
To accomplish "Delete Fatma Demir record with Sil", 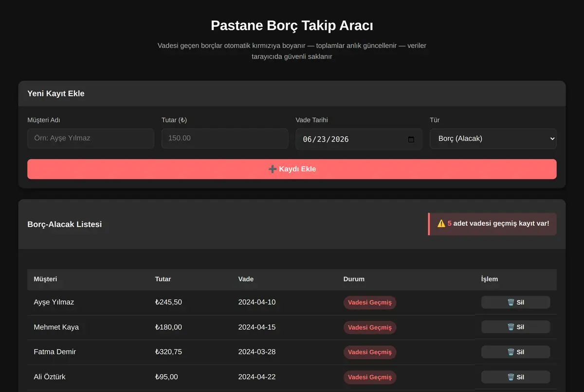I will (516, 352).
